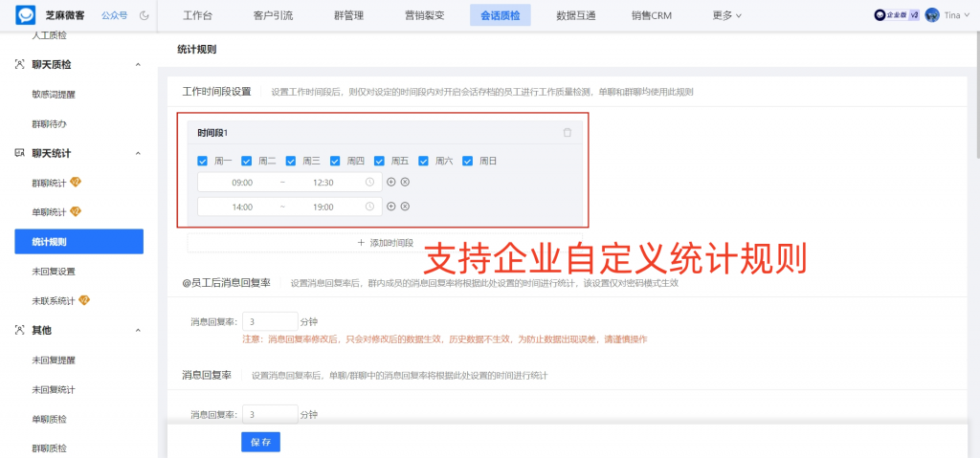Click the 09:00 start time field
Image resolution: width=980 pixels, height=458 pixels.
pos(242,182)
